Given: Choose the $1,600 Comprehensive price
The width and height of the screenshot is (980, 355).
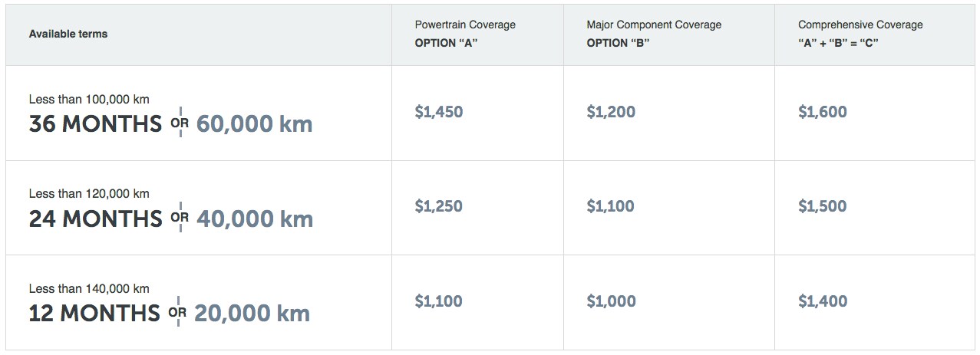Looking at the screenshot, I should pyautogui.click(x=823, y=112).
